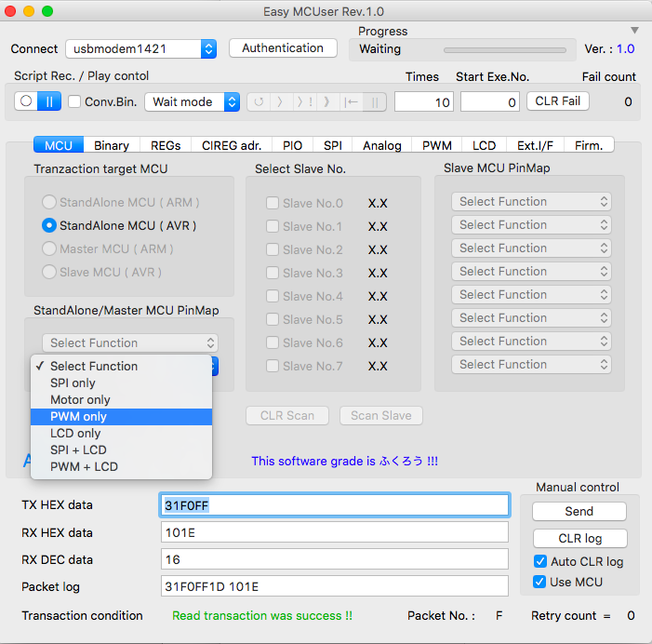This screenshot has width=652, height=644.
Task: Click the grey playback pause icon
Action: [375, 102]
